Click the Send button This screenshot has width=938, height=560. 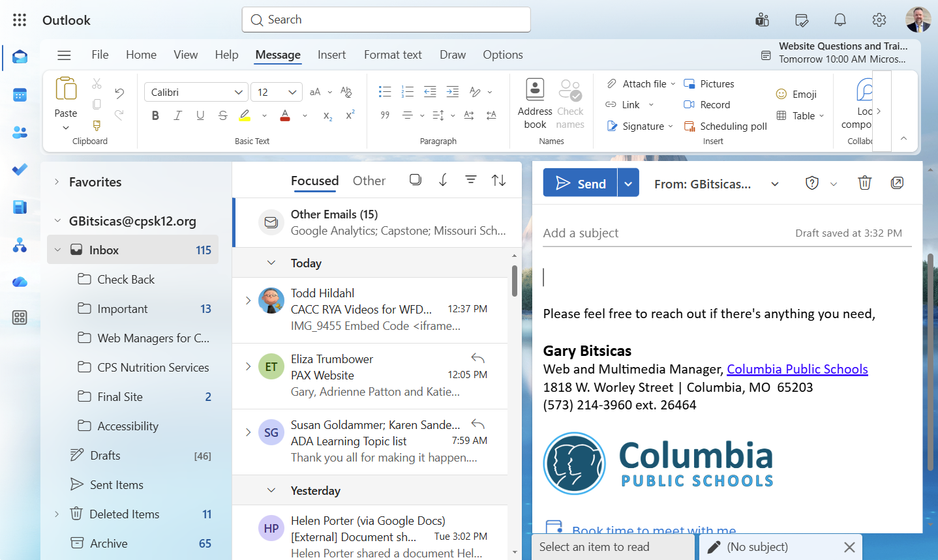click(x=581, y=184)
